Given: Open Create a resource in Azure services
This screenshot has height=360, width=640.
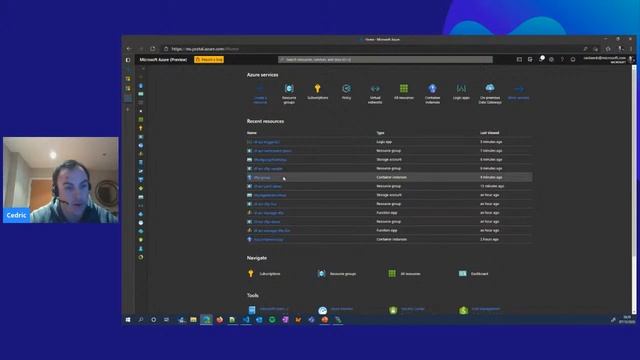Looking at the screenshot, I should 260,94.
